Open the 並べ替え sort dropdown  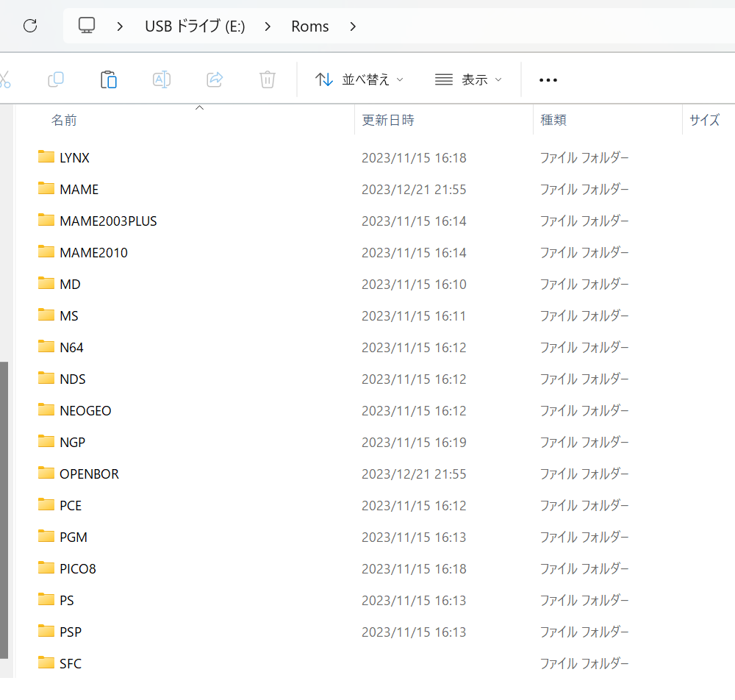click(x=359, y=79)
